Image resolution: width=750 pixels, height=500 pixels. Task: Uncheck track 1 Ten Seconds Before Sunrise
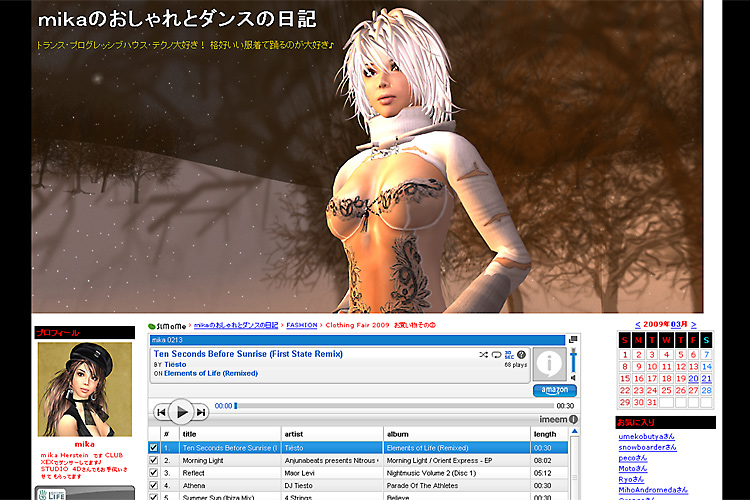tap(153, 448)
